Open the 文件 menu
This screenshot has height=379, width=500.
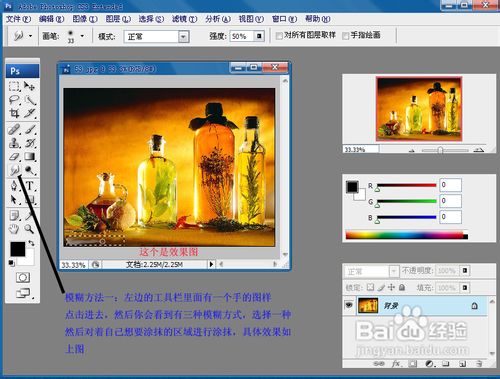18,19
